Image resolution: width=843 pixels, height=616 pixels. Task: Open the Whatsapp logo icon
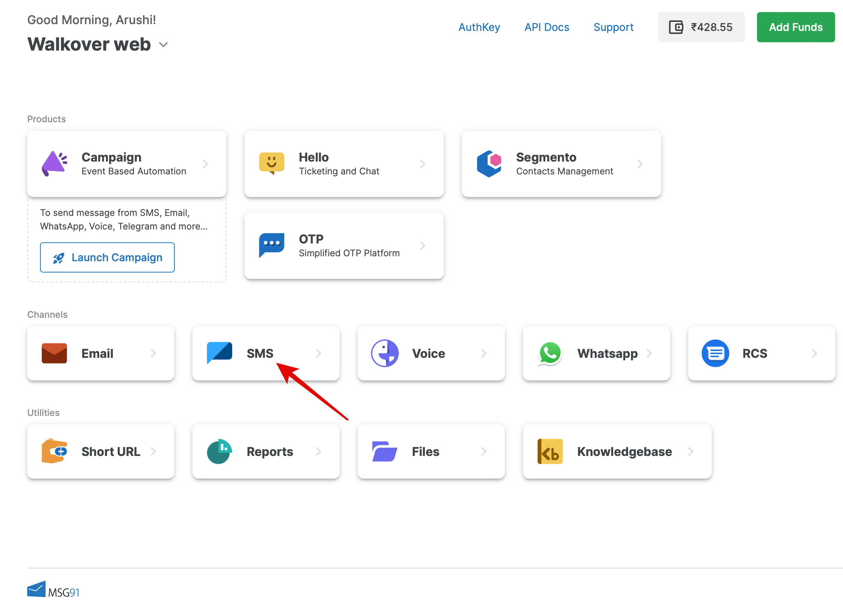pos(550,353)
